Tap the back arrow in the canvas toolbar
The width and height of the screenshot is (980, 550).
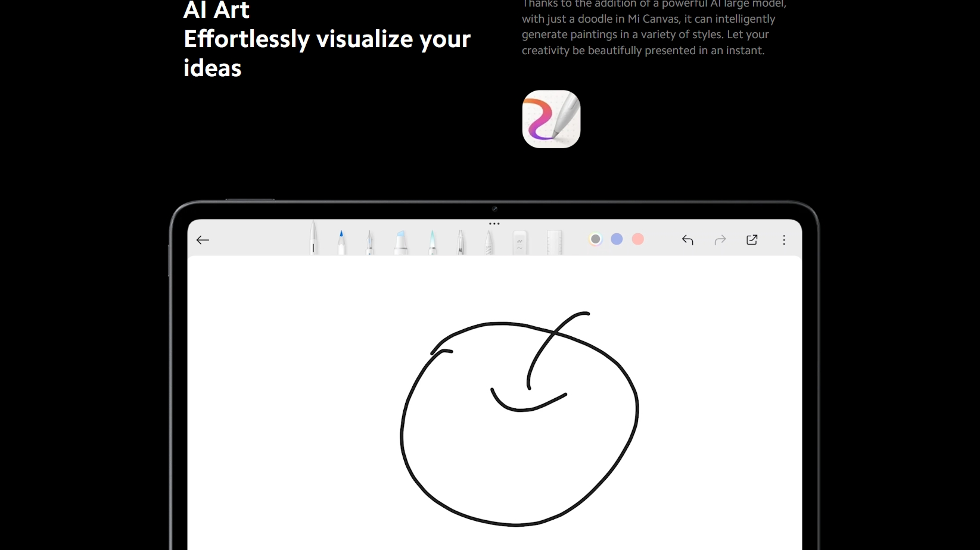203,240
